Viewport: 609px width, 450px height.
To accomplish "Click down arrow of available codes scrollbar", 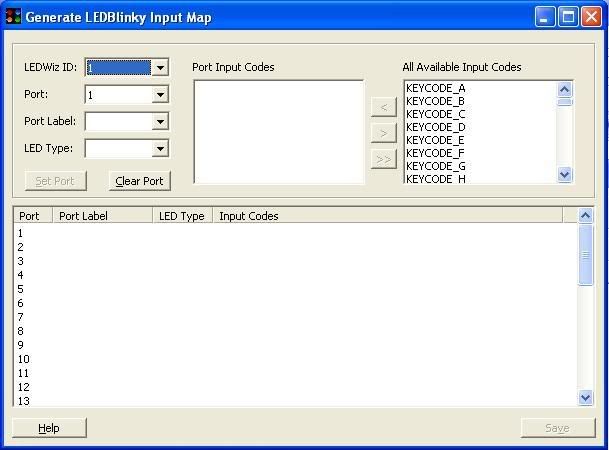I will click(x=564, y=175).
